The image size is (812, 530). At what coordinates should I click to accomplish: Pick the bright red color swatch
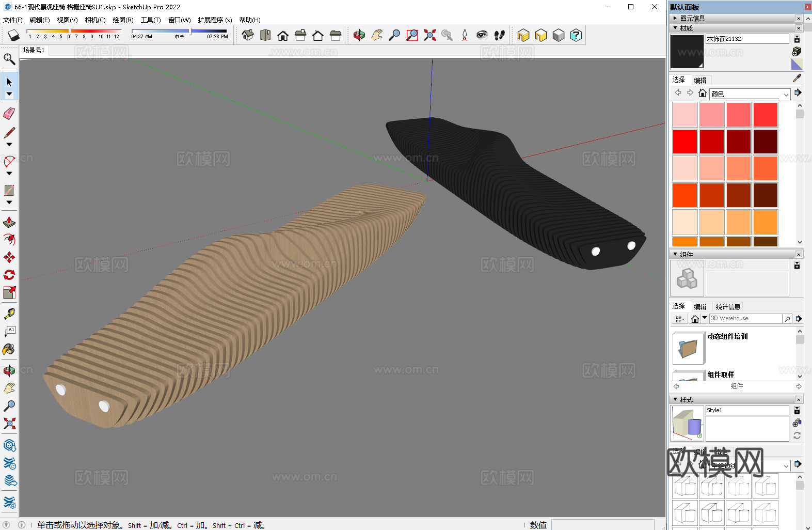685,142
